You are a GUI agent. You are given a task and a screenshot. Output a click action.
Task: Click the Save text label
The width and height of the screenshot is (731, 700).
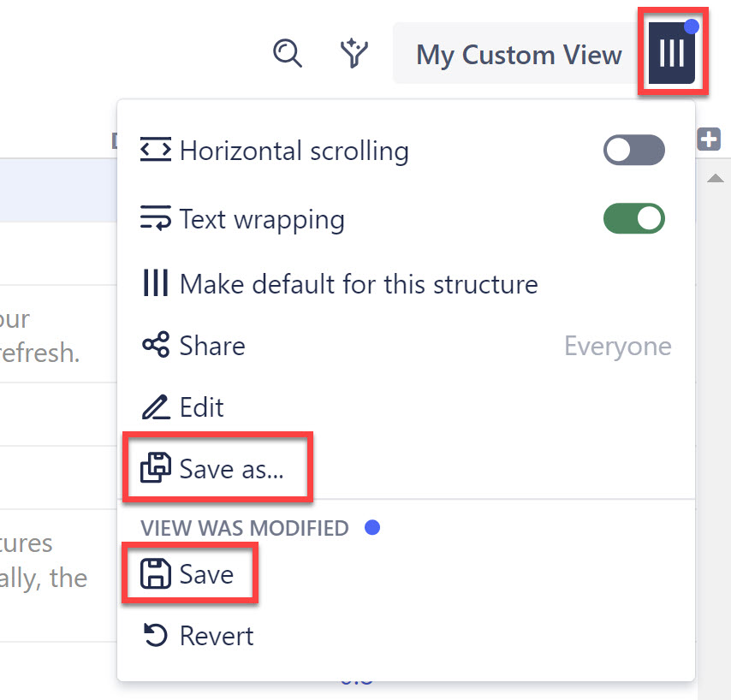click(206, 574)
